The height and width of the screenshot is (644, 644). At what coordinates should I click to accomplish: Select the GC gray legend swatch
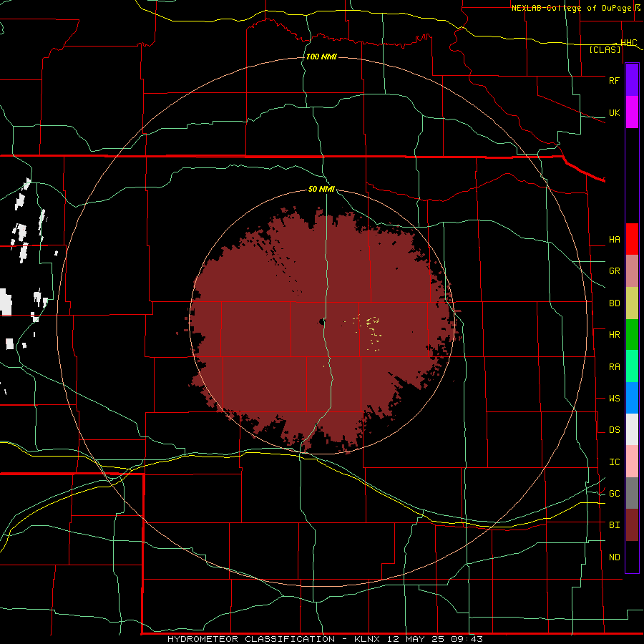click(x=632, y=493)
